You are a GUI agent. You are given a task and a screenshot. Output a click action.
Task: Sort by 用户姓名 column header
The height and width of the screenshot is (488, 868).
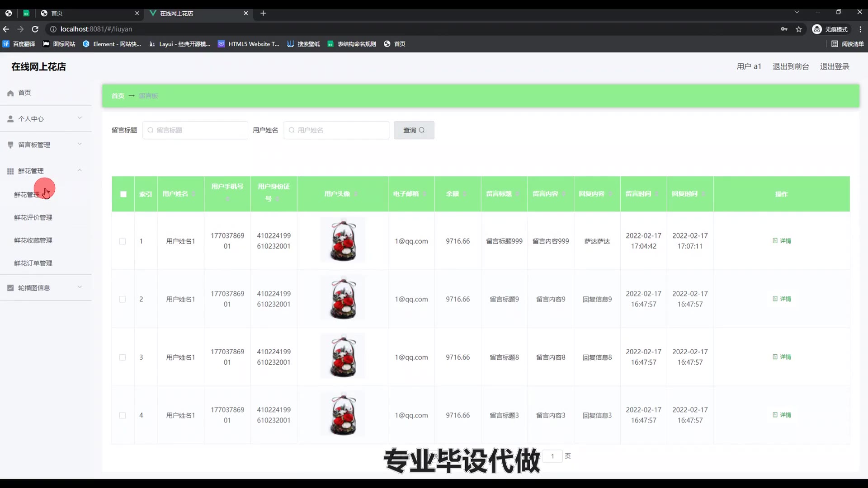click(180, 194)
